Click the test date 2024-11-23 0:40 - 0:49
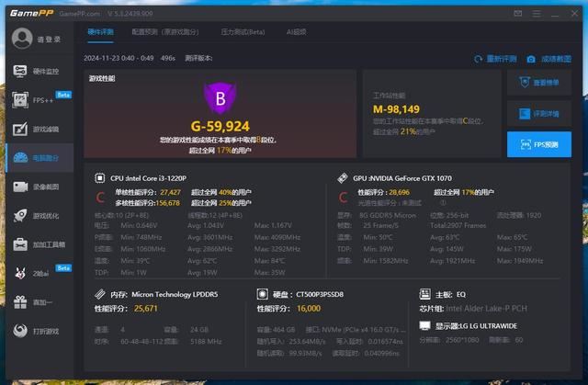This screenshot has width=588, height=385. tap(119, 58)
